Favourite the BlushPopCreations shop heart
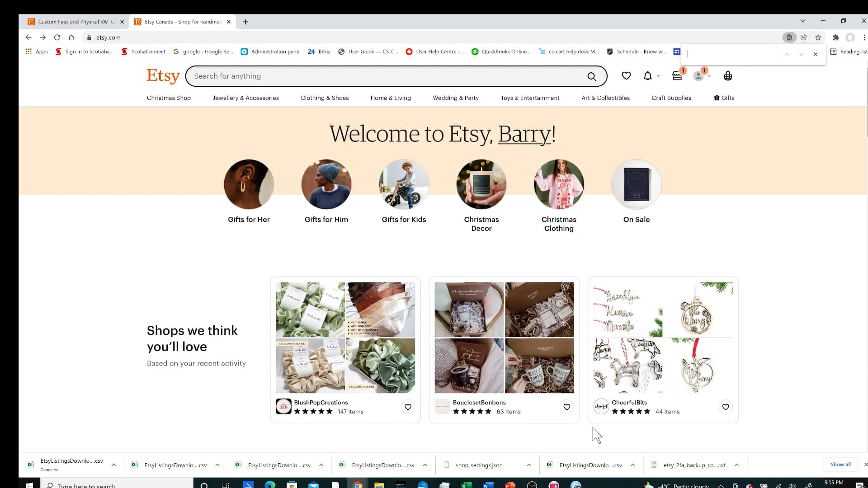 point(408,407)
